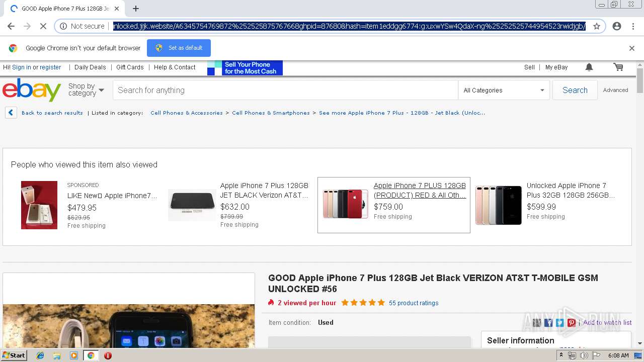The width and height of the screenshot is (644, 362).
Task: Open Cell Phones & Accessories breadcrumb
Action: tap(187, 113)
